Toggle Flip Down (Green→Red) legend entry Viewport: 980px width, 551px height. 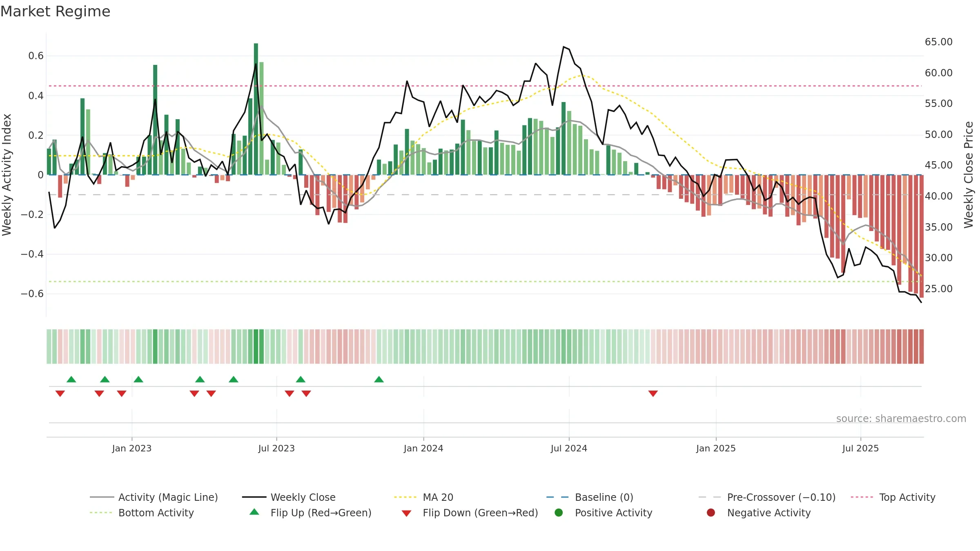click(x=470, y=513)
